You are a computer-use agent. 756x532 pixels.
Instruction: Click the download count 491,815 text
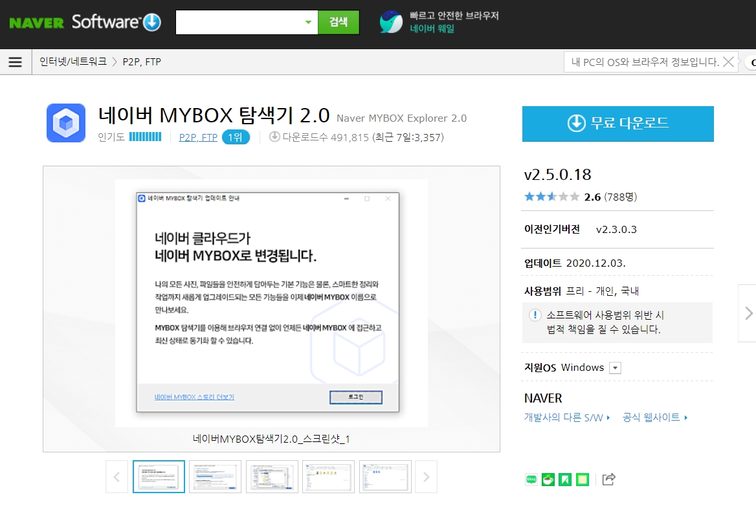tap(326, 137)
